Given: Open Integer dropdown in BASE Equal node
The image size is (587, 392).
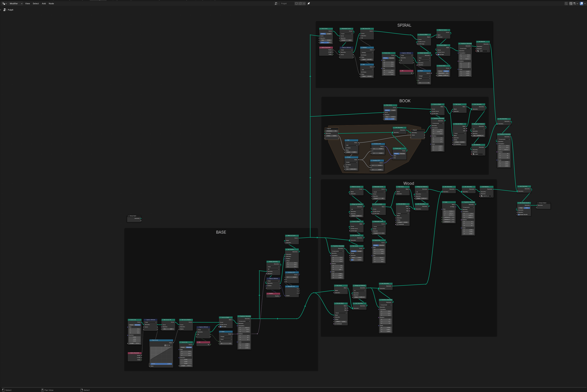Looking at the screenshot, I should 226,336.
